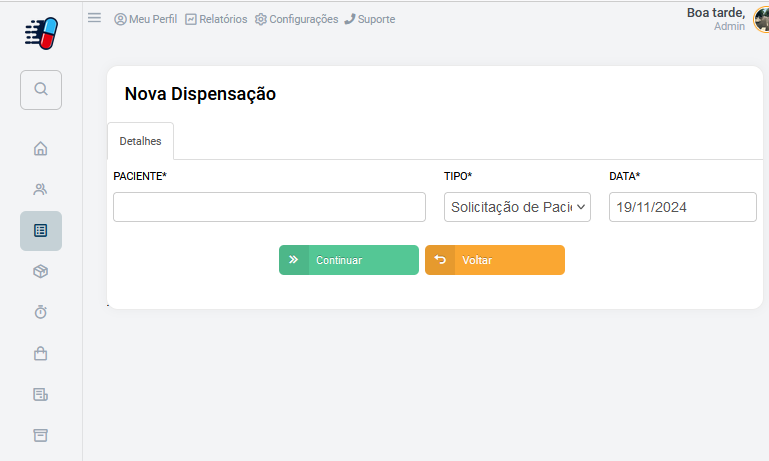Screen dimensions: 769x461
Task: Select the Detalhes tab
Action: (x=140, y=141)
